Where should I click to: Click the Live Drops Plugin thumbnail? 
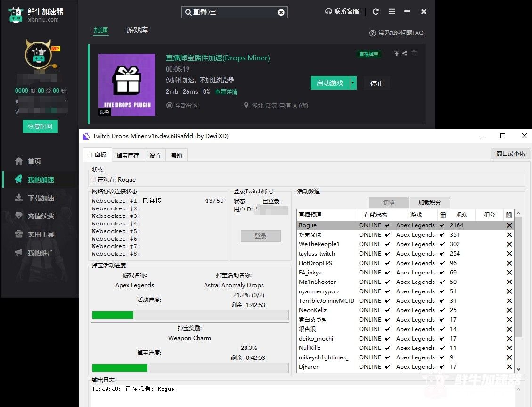tap(127, 85)
